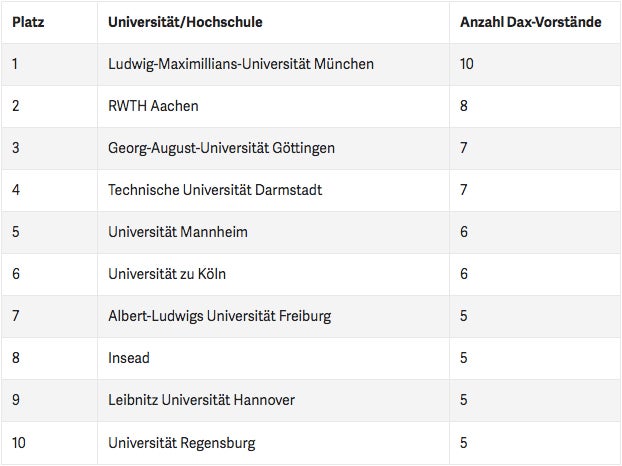Click rank number 7 in Platz column
The width and height of the screenshot is (622, 466).
(15, 316)
